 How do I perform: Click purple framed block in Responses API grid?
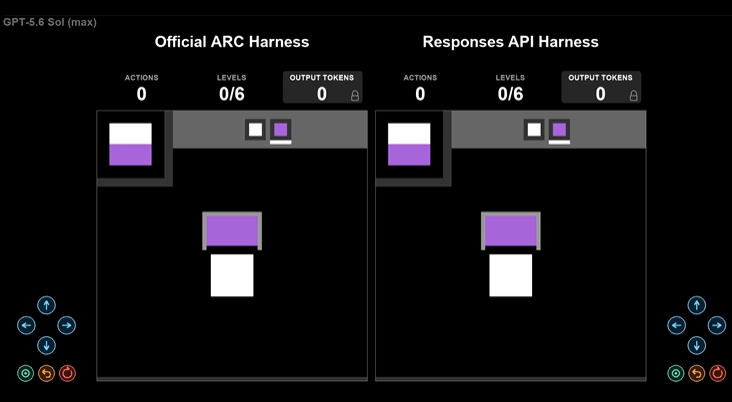tap(511, 231)
